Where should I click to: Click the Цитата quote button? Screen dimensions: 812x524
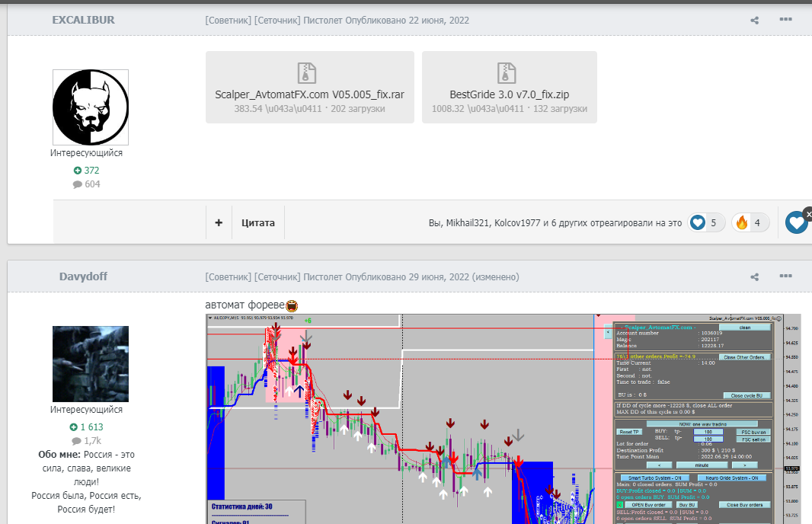tap(258, 222)
